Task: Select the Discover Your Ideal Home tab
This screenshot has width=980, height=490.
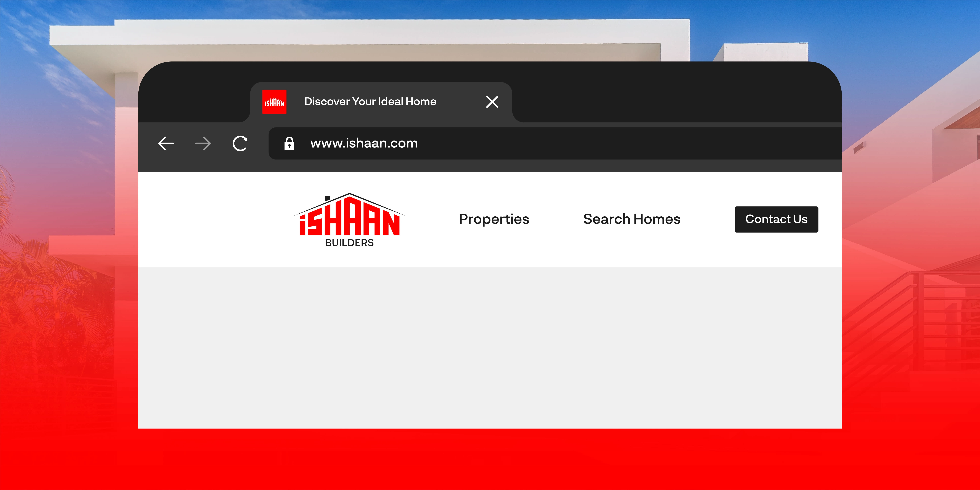Action: [370, 102]
